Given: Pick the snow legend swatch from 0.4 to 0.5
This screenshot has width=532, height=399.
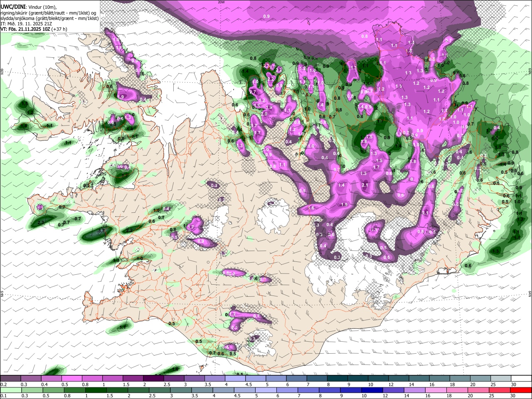Looking at the screenshot, I should 52,378.
